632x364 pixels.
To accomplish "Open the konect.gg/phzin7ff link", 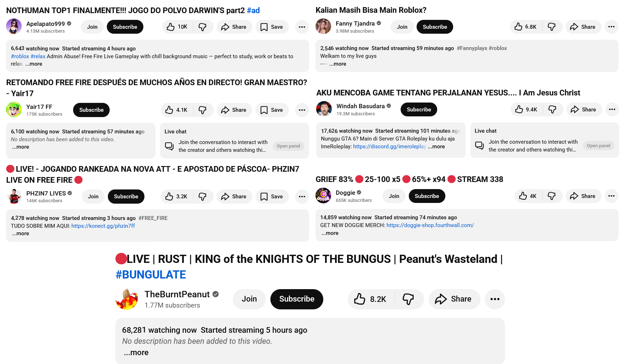I will tap(103, 226).
